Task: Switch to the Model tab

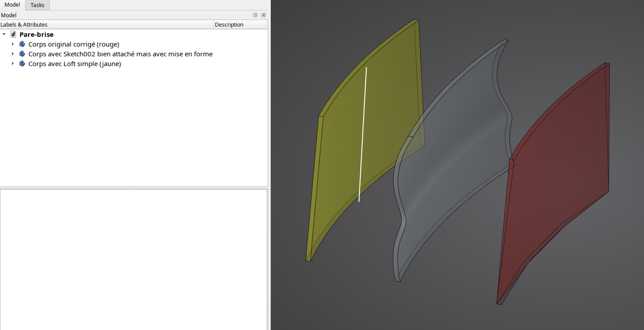Action: 12,5
